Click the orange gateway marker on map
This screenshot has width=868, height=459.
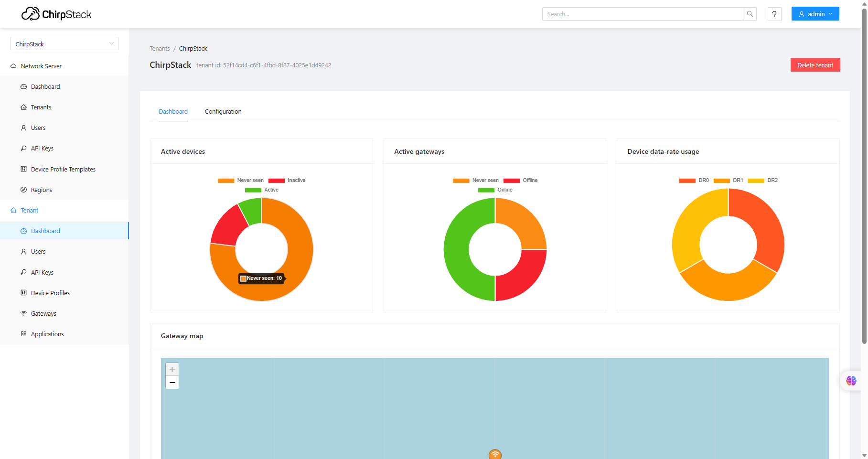(x=495, y=454)
